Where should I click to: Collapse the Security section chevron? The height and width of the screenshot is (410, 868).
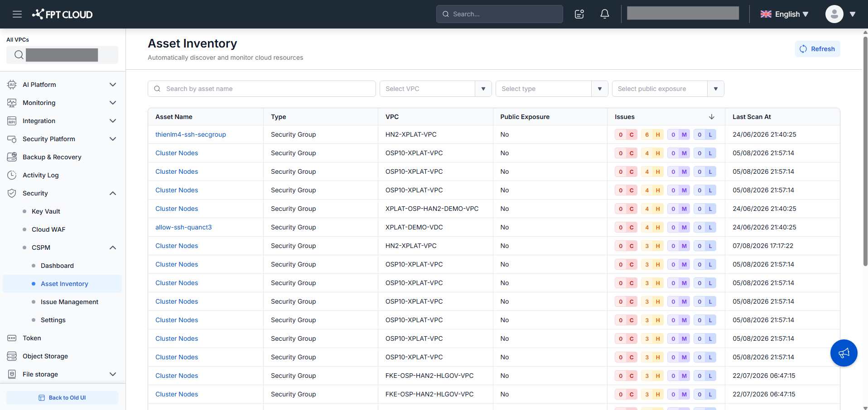point(113,193)
